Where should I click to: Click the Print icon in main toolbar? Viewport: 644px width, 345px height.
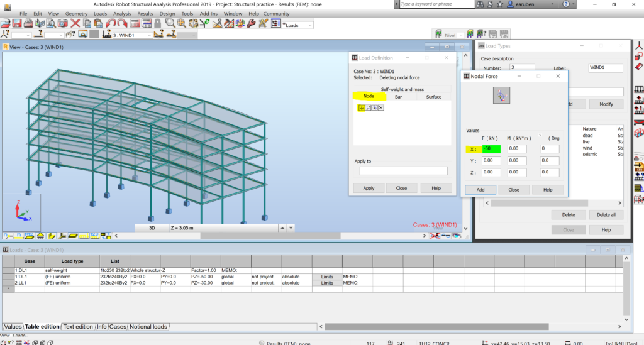[28, 24]
